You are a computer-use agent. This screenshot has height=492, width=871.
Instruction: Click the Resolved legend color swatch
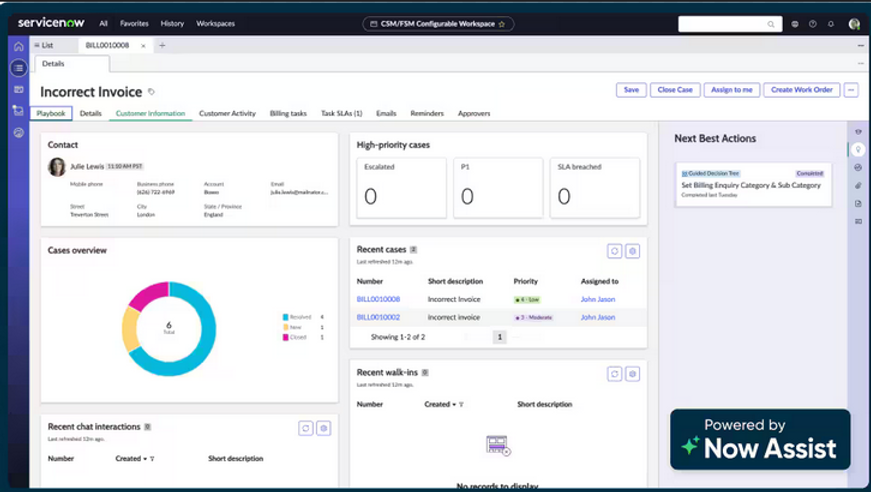coord(286,317)
